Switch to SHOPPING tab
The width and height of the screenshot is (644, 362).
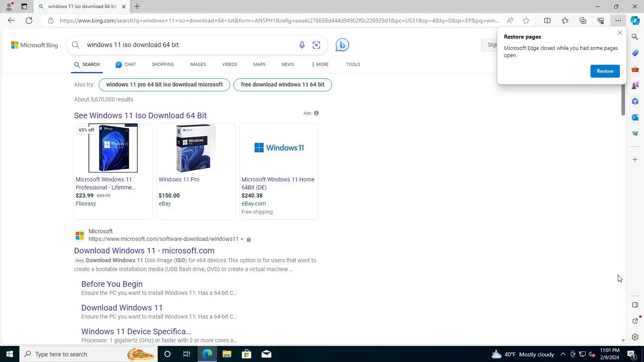tap(163, 64)
